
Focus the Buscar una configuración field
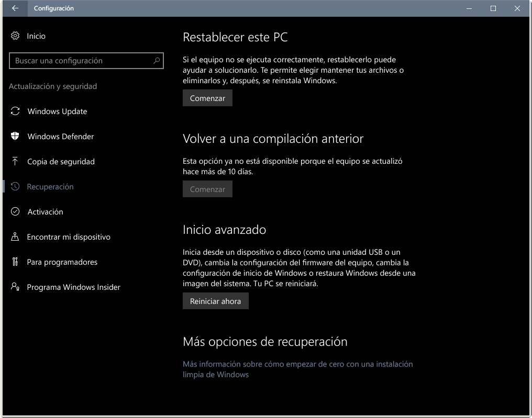[x=86, y=61]
